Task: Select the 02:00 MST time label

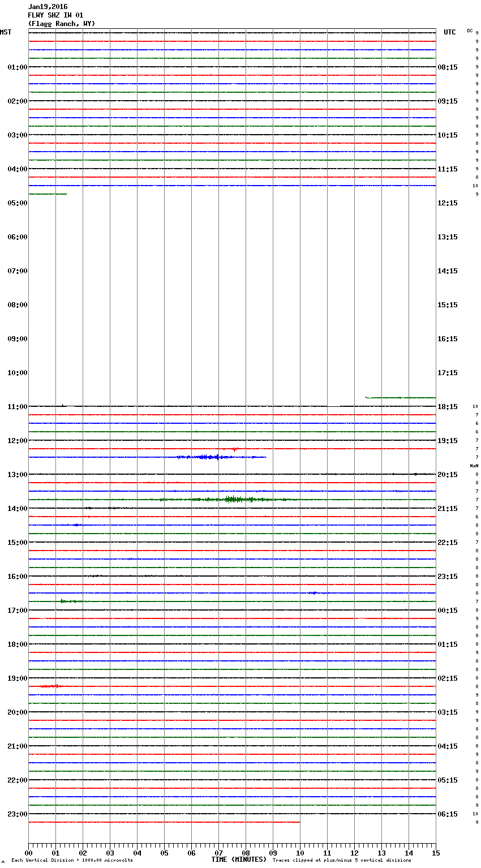Action: click(18, 101)
